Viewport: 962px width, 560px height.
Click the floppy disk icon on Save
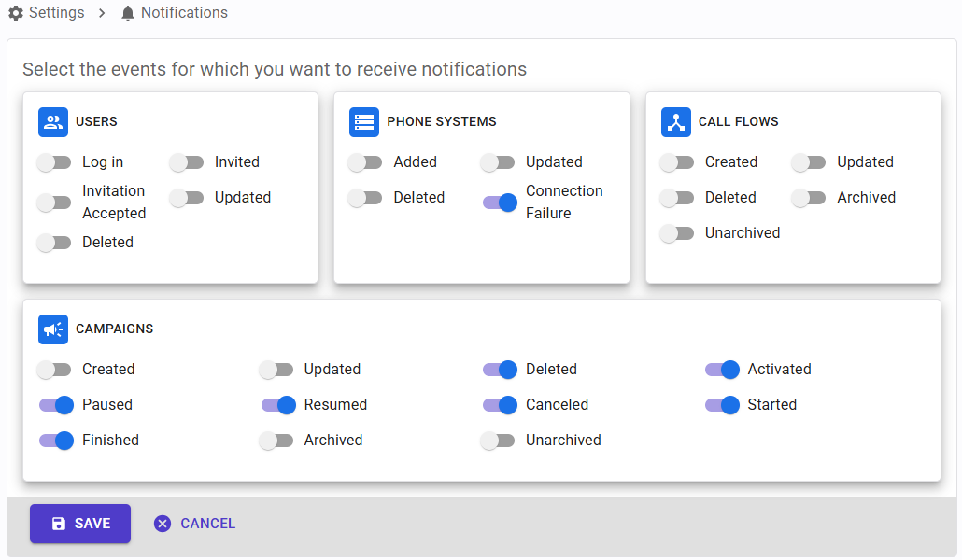(59, 524)
